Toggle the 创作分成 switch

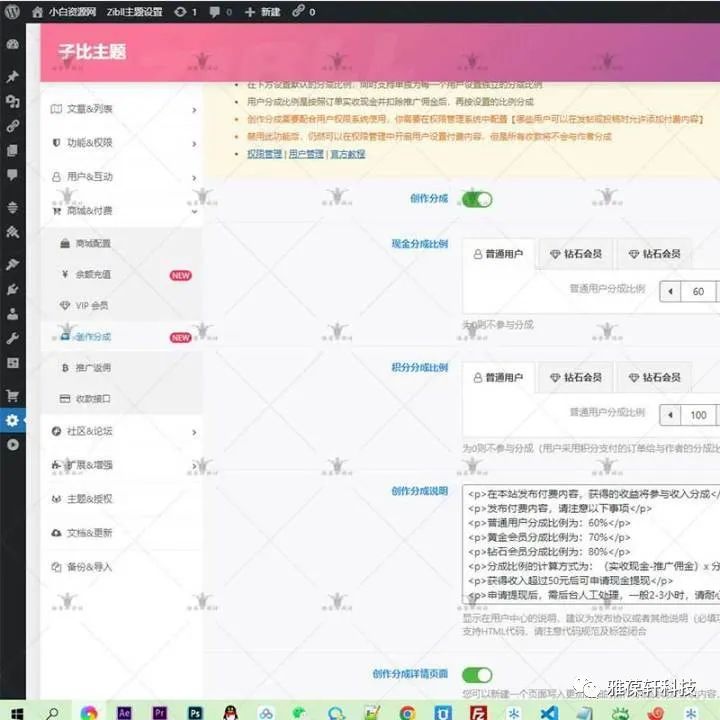click(477, 199)
